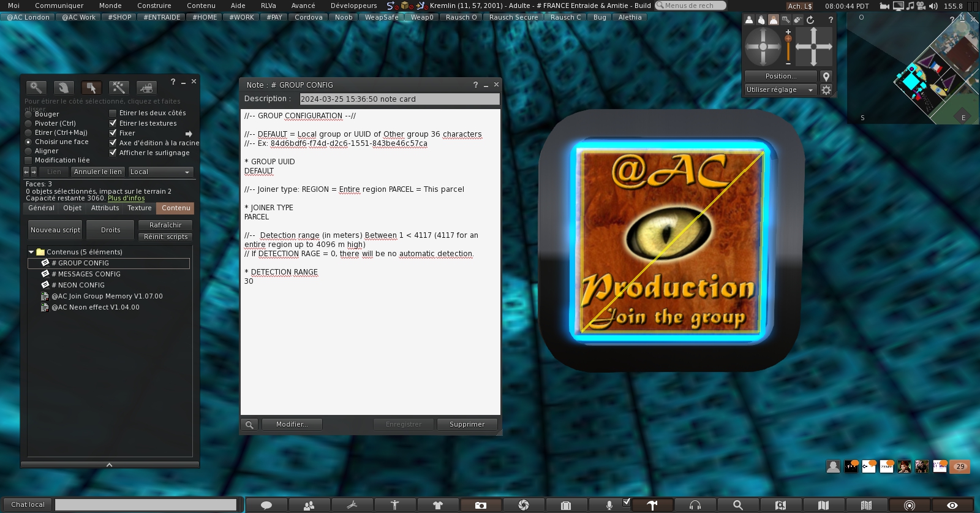
Task: Select the 'Pivoter (Ctrl)' radio button
Action: point(28,123)
